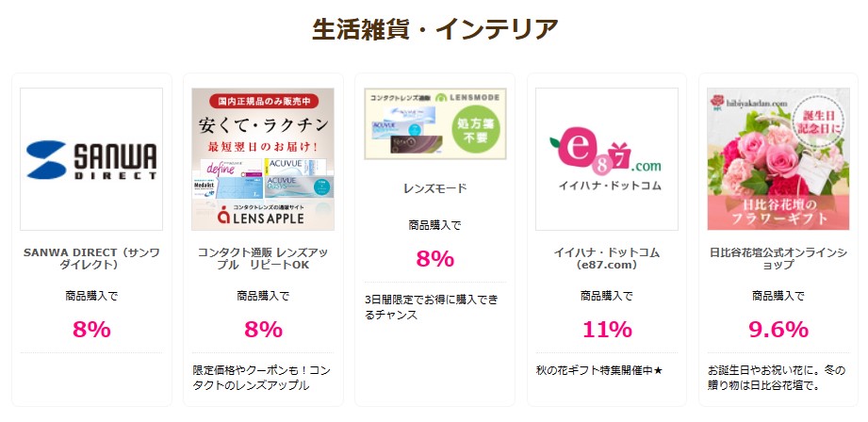Open 日比谷花壇公式オンラインショップ title link
Screen dimensions: 868x422
778,258
